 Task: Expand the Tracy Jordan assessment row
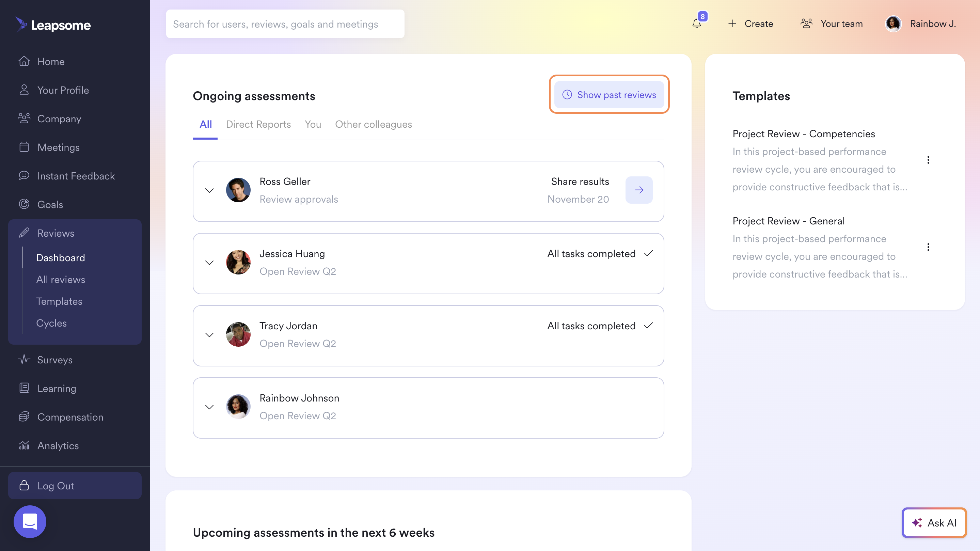pyautogui.click(x=209, y=335)
